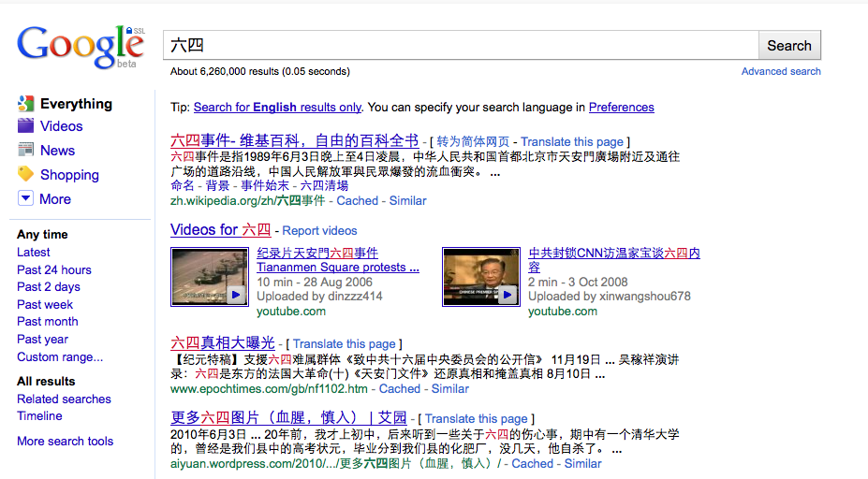868x479 pixels.
Task: Click inside the search query box
Action: click(459, 45)
